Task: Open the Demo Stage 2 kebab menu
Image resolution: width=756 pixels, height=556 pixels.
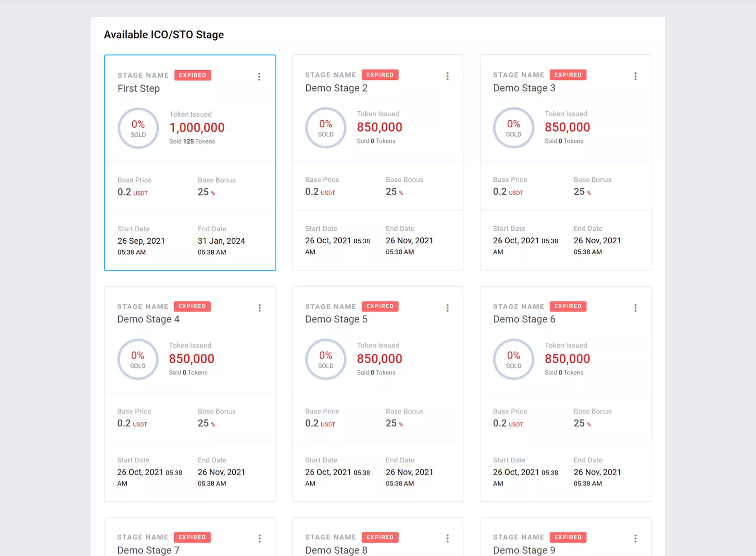Action: point(447,76)
